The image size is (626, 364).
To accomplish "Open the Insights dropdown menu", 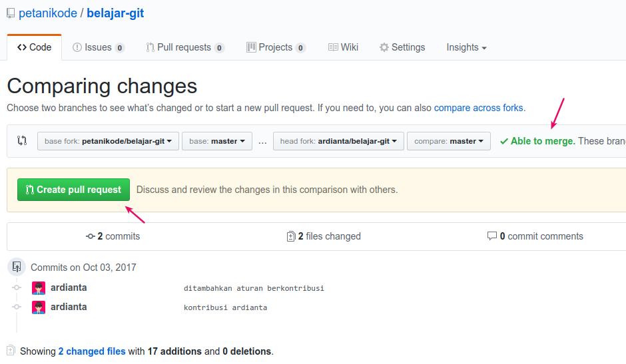I will [x=466, y=47].
